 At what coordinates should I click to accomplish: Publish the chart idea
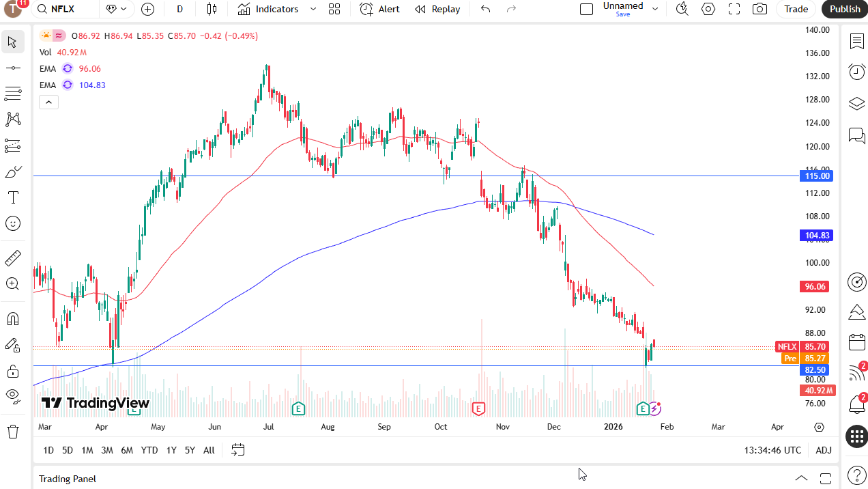pos(845,9)
